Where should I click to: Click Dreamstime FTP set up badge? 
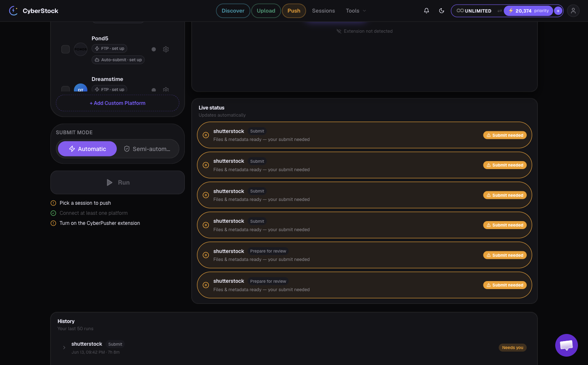pyautogui.click(x=109, y=89)
